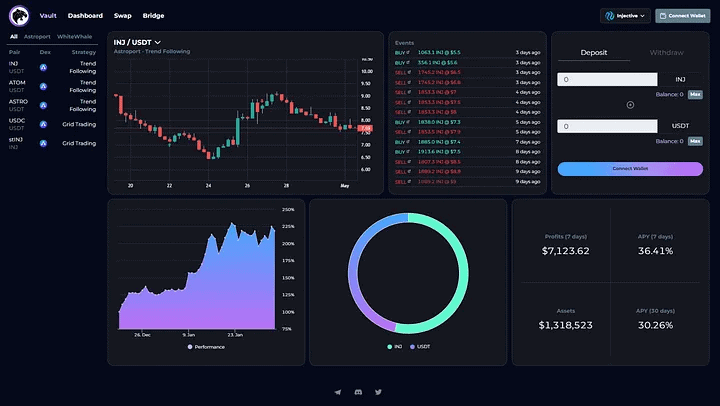Click the panther logo icon
The width and height of the screenshot is (720, 406).
coord(19,16)
